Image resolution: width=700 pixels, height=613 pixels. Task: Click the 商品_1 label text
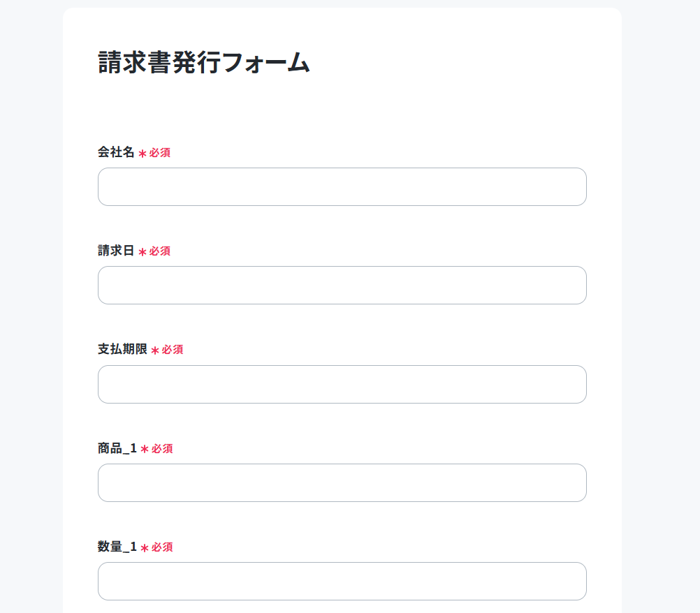pos(117,448)
